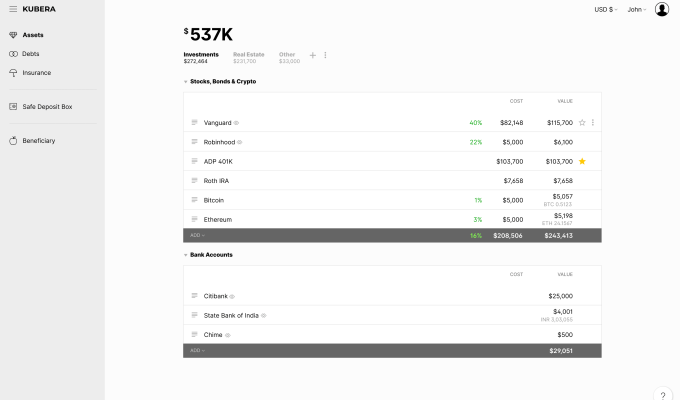Screen dimensions: 680x400
Task: Collapse Stocks, Bonds & Crypto section
Action: (186, 82)
